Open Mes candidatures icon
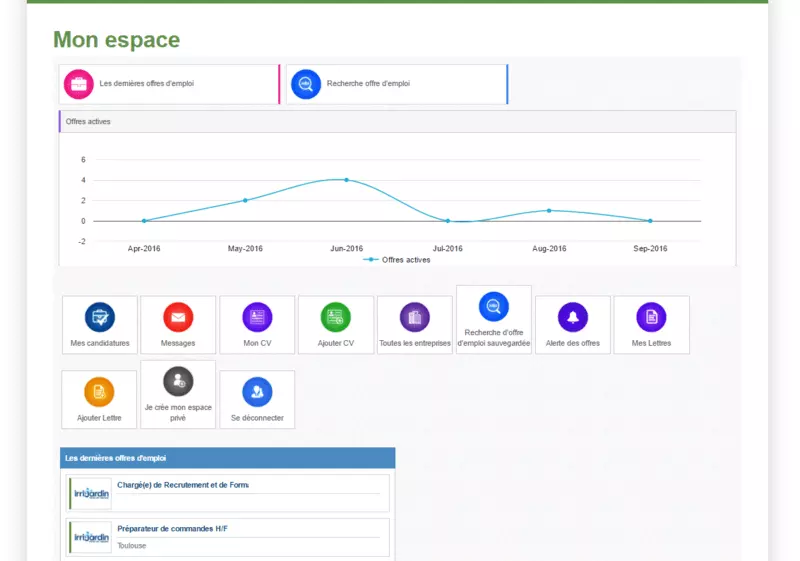The image size is (800, 561). pos(100,317)
